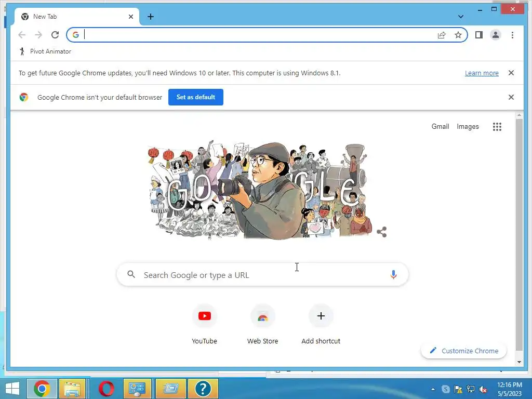
Task: Click the page vertical scrollbar
Action: 519,234
